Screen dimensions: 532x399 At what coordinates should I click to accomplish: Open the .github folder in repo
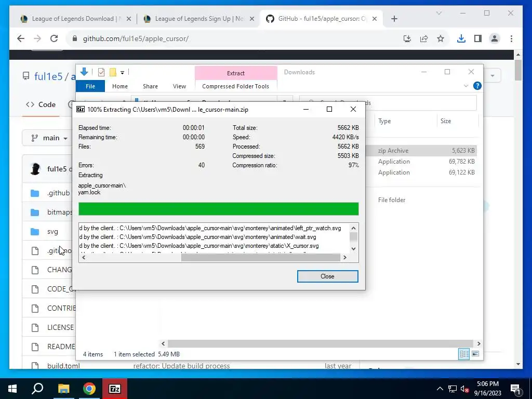pyautogui.click(x=58, y=193)
